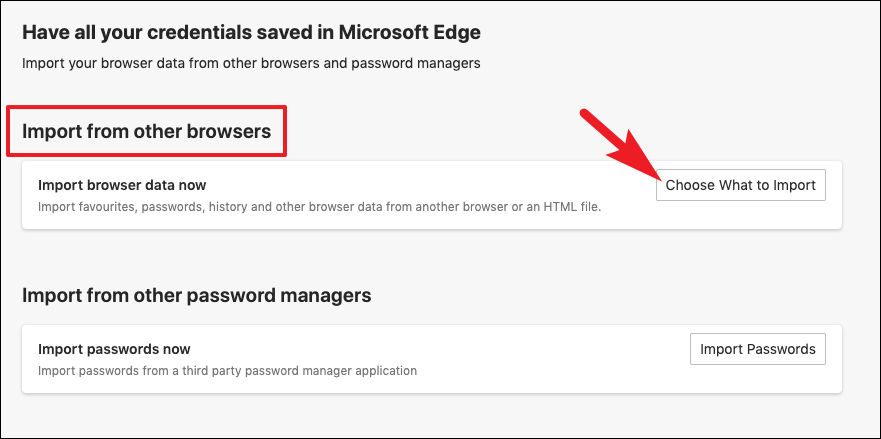Click the words password managers in the subtitle
Screen dimensions: 881x439
pos(416,63)
